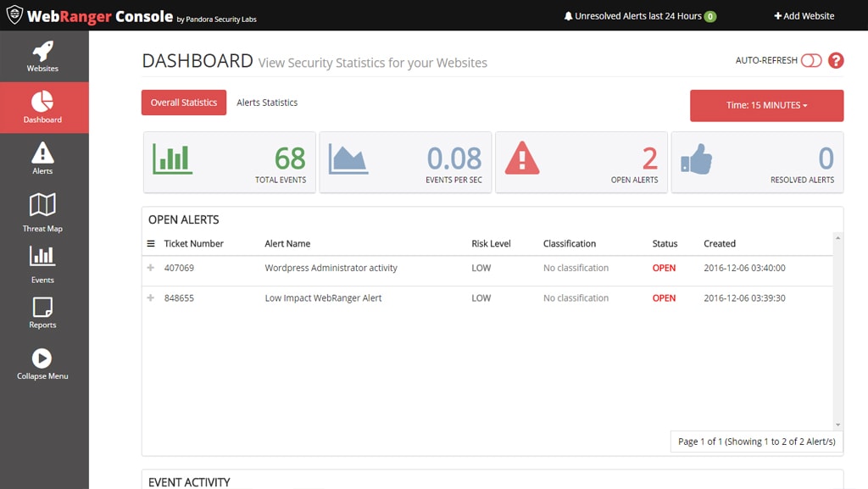This screenshot has height=489, width=868.
Task: Click the Open Alerts table scrollbar down arrow
Action: pos(837,425)
